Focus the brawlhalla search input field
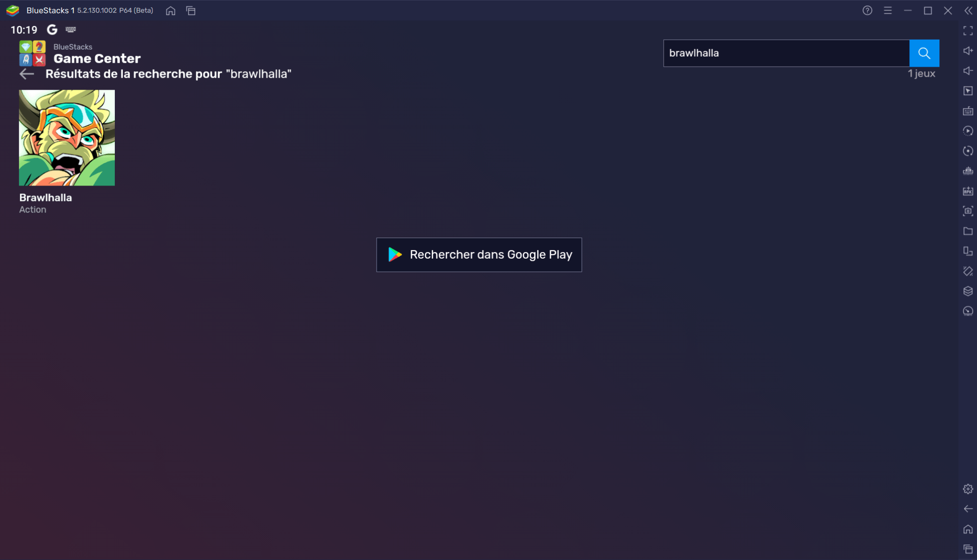The image size is (977, 560). (786, 53)
